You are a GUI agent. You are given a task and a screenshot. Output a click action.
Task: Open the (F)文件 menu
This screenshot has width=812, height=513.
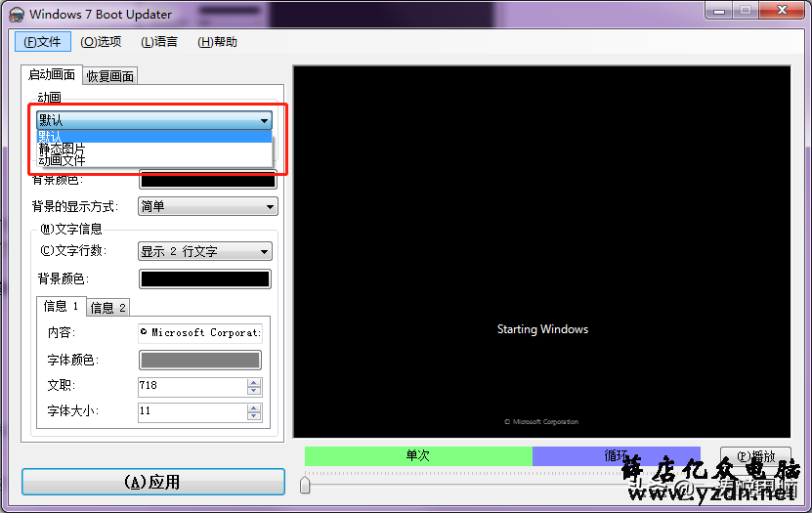click(42, 42)
